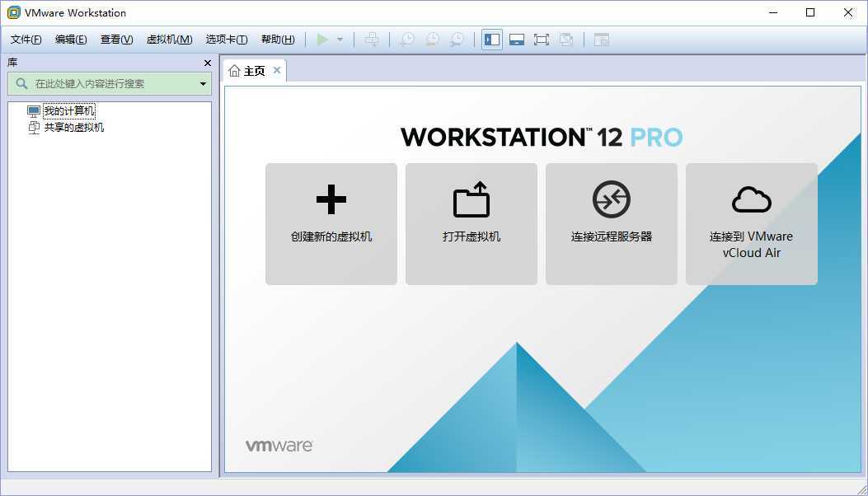Click the take snapshot toolbar icon
This screenshot has width=868, height=496.
coord(407,40)
